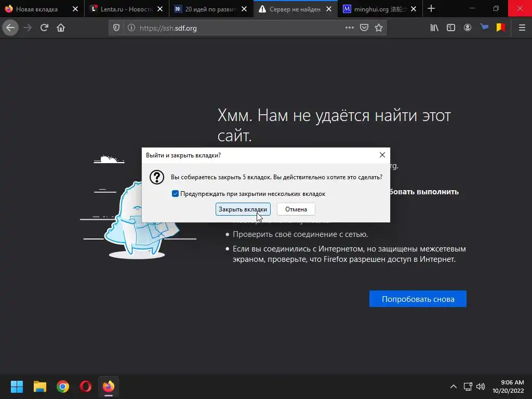
Task: Reload the current page
Action: point(44,28)
